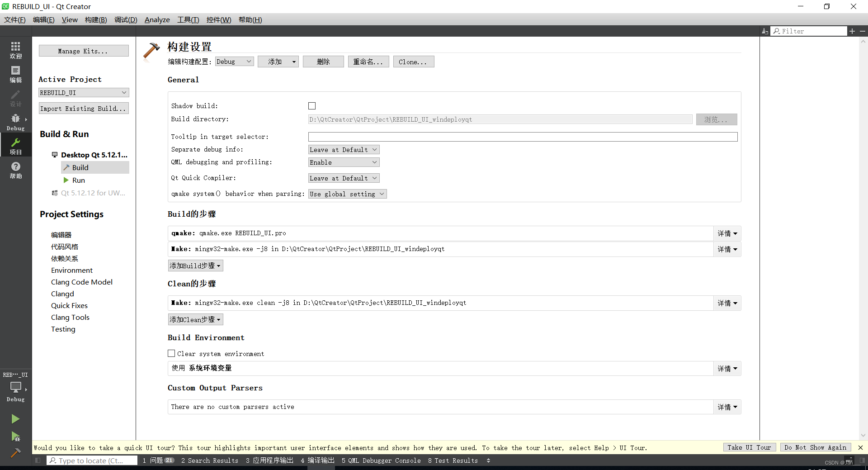
Task: Open the 添加 (Add) configuration dropdown
Action: 278,62
